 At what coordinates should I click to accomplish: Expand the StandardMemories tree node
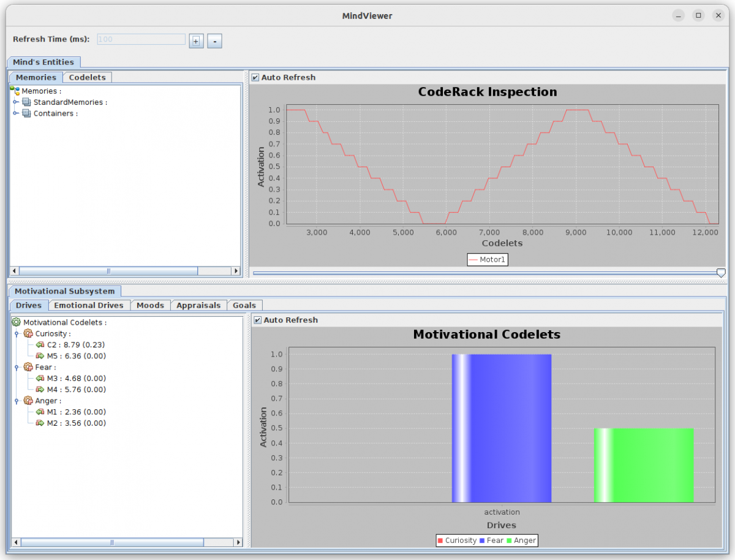point(16,102)
